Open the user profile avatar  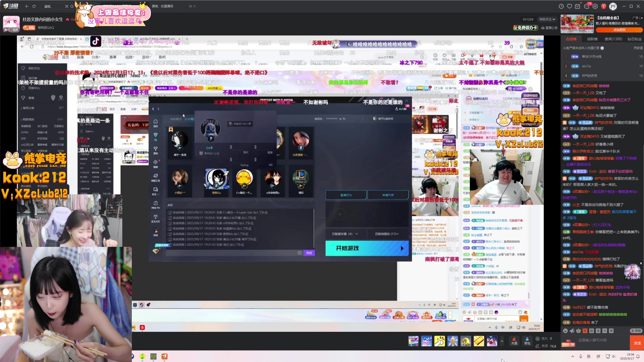(x=613, y=6)
